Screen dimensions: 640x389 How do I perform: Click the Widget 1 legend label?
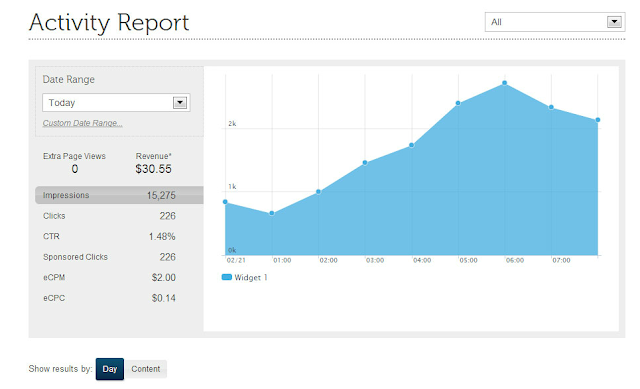(x=251, y=278)
